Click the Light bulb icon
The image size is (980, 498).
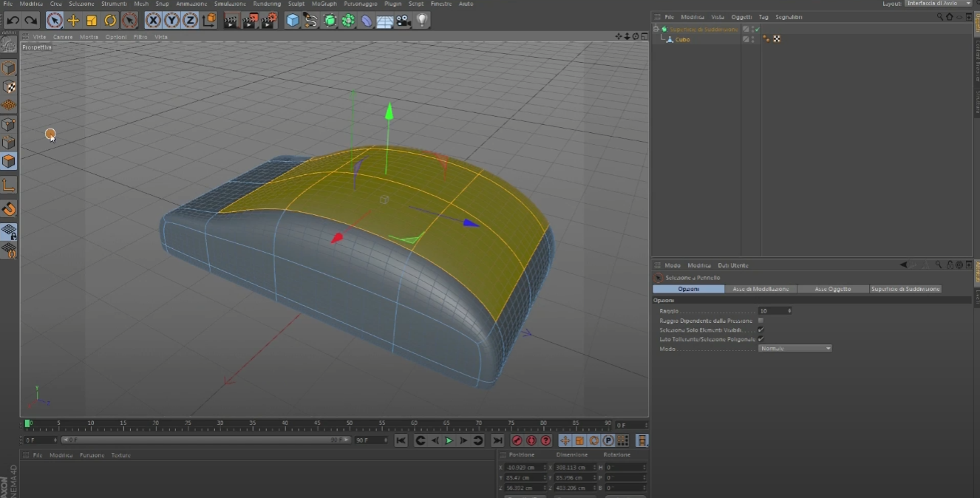click(x=422, y=21)
